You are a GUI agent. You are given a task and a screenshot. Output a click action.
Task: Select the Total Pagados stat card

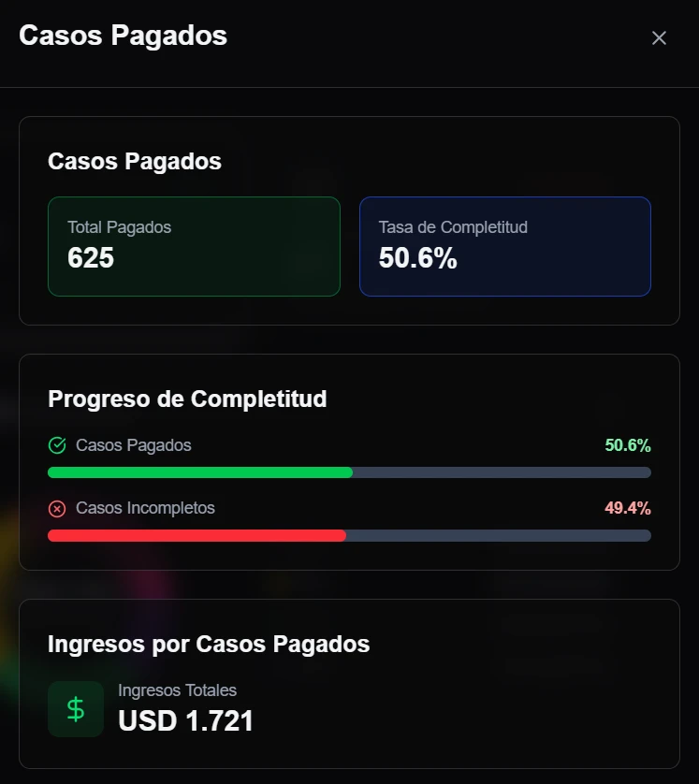tap(194, 246)
